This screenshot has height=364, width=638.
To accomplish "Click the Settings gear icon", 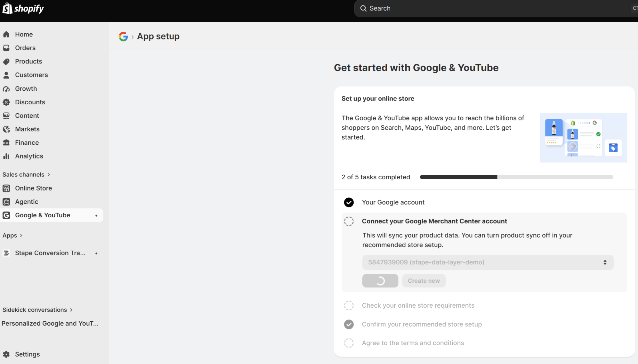I will click(x=6, y=354).
